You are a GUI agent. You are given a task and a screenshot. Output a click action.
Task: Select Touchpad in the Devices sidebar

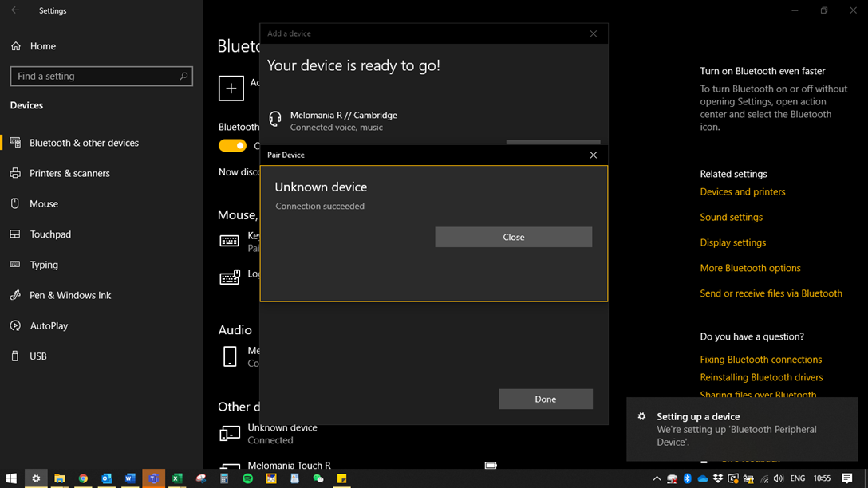coord(50,234)
